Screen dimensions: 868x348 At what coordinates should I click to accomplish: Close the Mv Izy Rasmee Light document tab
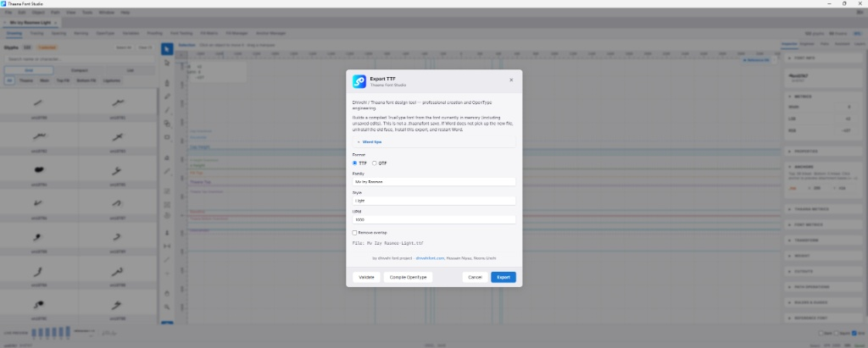(55, 23)
